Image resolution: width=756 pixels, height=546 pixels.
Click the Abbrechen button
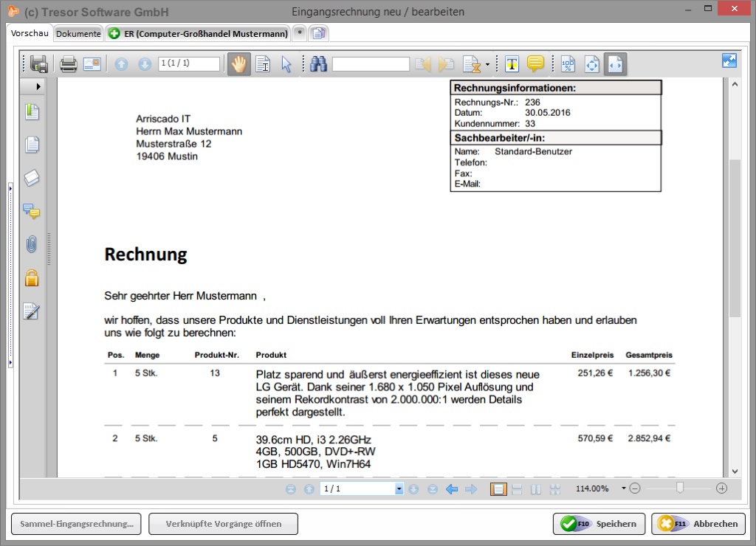698,524
